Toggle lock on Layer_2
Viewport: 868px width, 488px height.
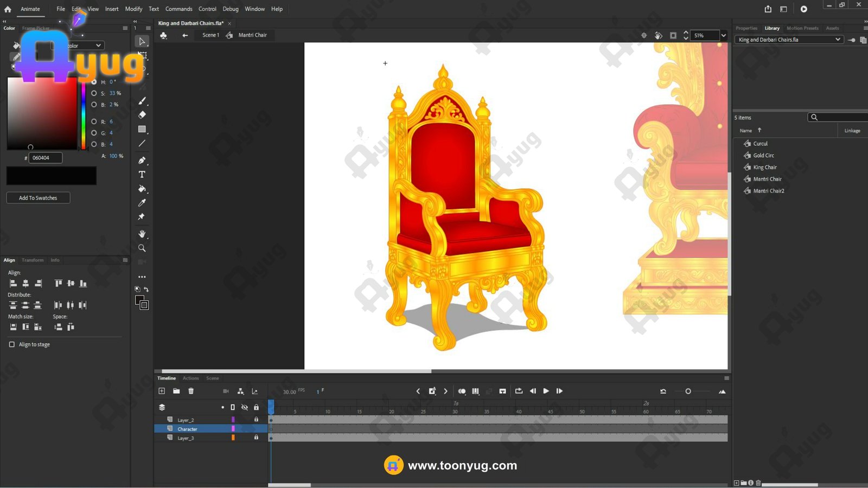pyautogui.click(x=256, y=420)
